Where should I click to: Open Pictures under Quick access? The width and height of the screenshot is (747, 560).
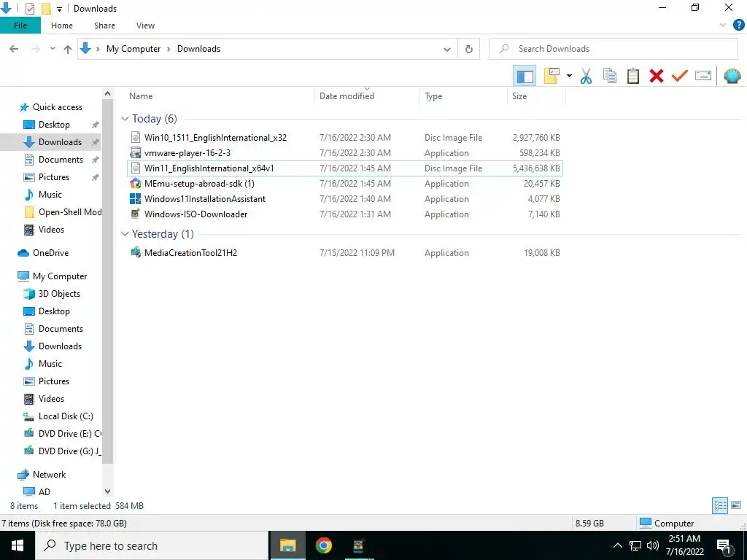[53, 177]
